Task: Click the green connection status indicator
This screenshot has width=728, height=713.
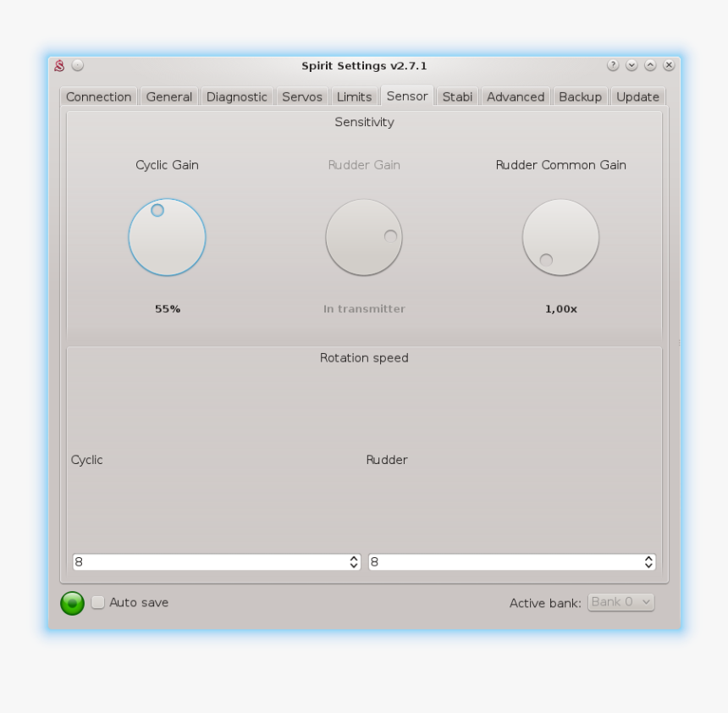Action: 73,604
